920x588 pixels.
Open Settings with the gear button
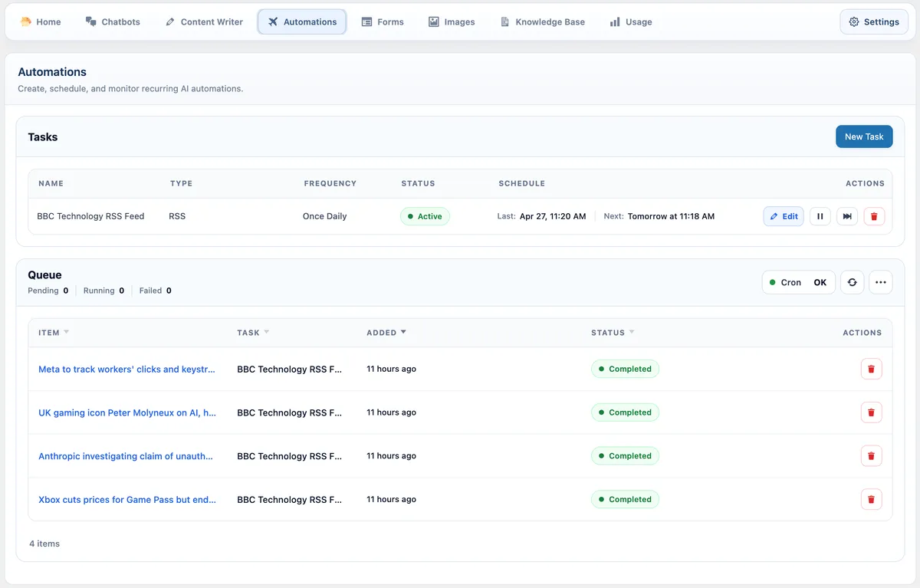874,22
